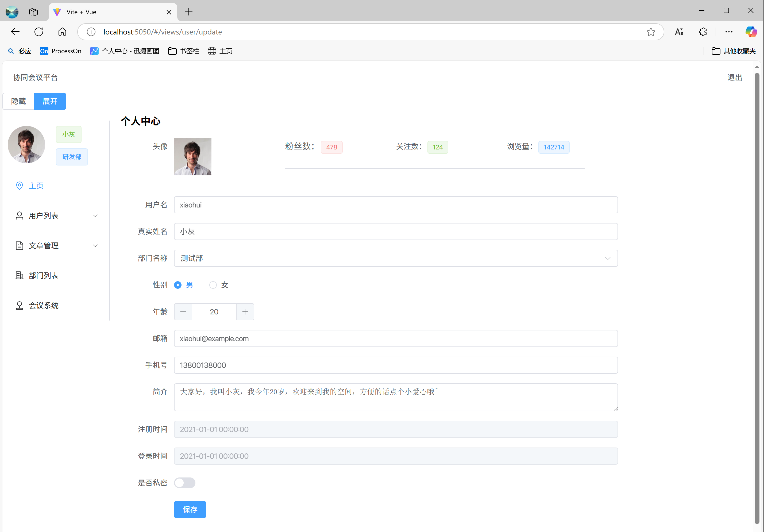This screenshot has width=764, height=532.
Task: Click the 478 fans count tag
Action: tap(331, 147)
